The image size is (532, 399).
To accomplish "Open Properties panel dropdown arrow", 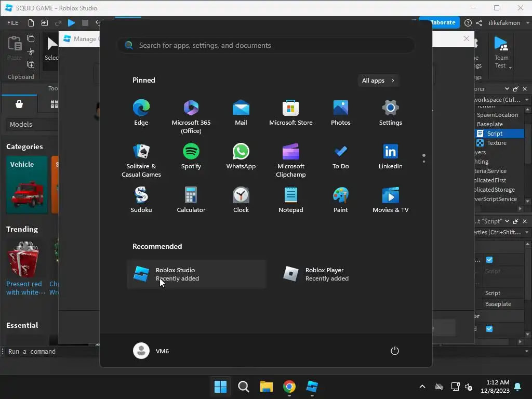I will coord(507,221).
